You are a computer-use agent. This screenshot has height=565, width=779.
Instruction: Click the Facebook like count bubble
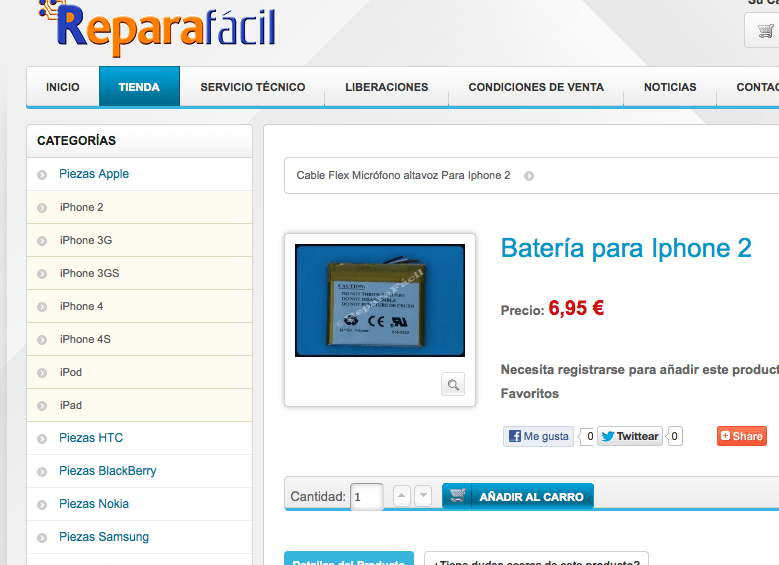click(x=587, y=436)
